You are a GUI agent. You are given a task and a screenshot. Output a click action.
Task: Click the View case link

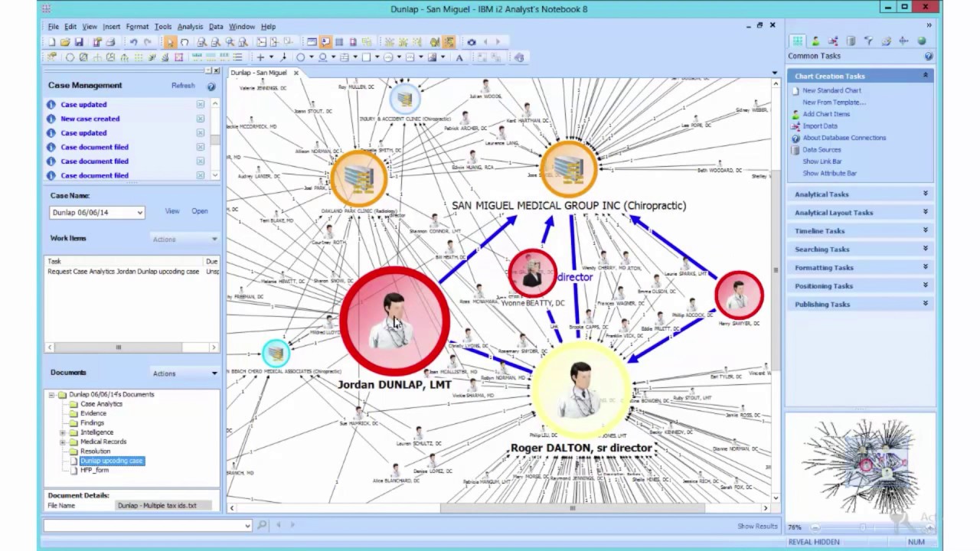point(172,211)
